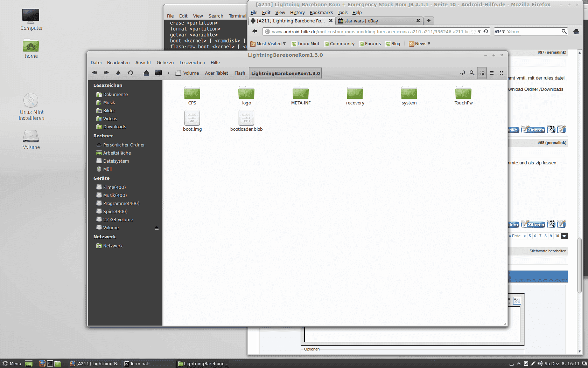Open the search engine selector dropdown
This screenshot has height=368, width=588.
tap(500, 32)
